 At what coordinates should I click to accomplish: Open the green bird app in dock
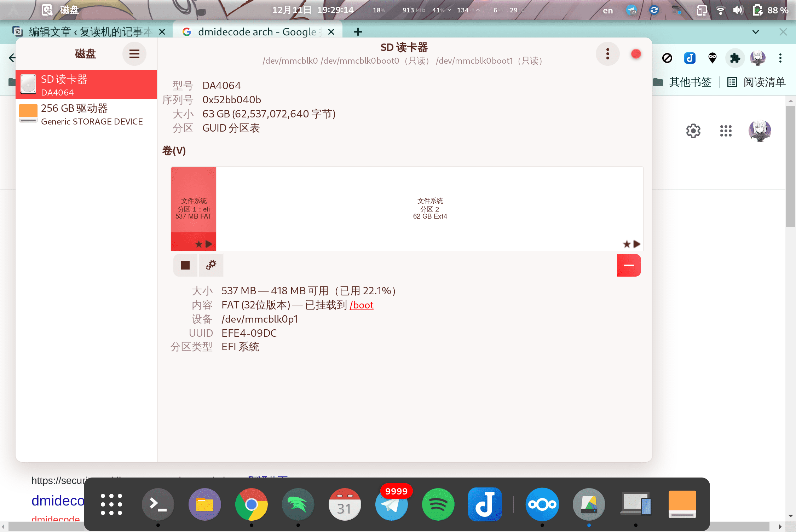click(x=298, y=504)
